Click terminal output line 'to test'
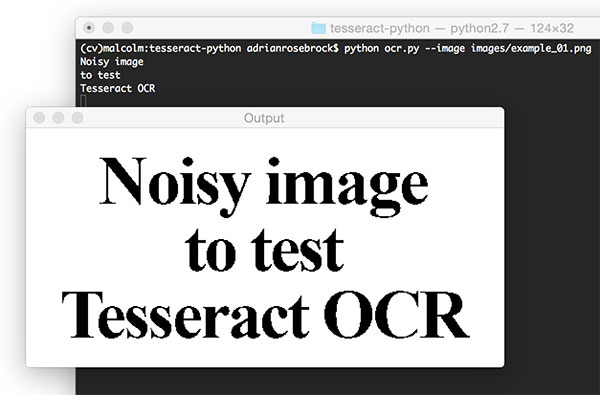 (100, 75)
